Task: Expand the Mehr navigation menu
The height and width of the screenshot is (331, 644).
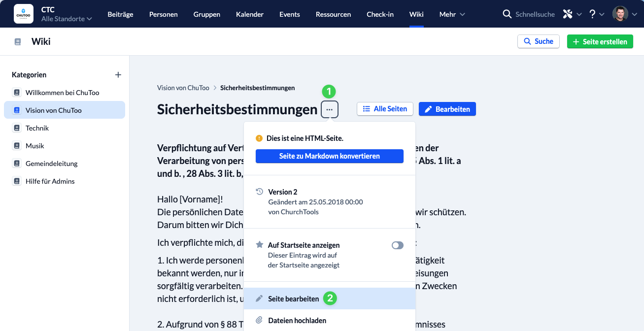Action: click(452, 14)
